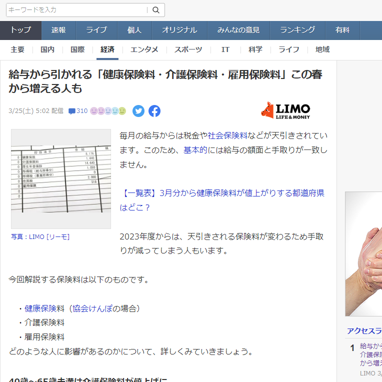This screenshot has height=382, width=382.
Task: Select the ライフ category
Action: [289, 50]
